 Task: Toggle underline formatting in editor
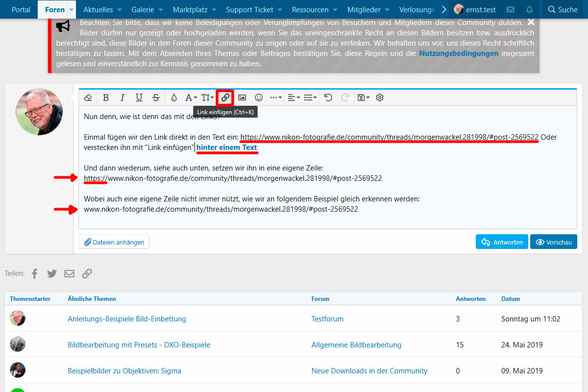139,98
